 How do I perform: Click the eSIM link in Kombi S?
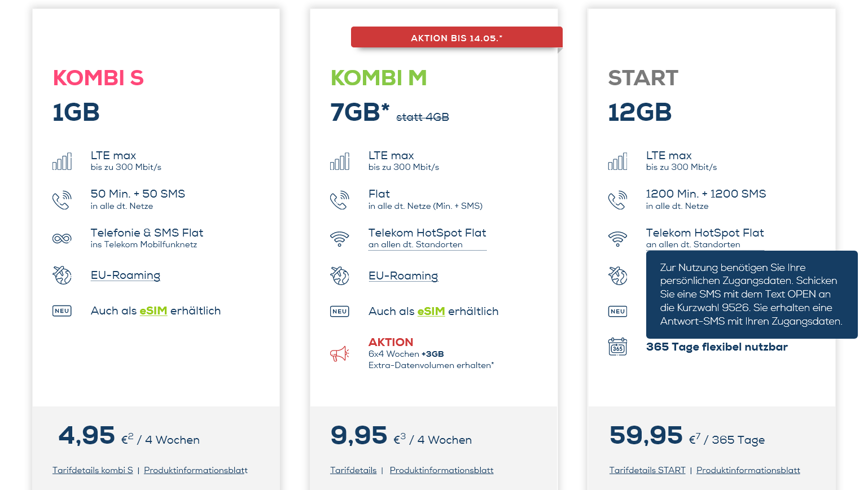tap(153, 311)
